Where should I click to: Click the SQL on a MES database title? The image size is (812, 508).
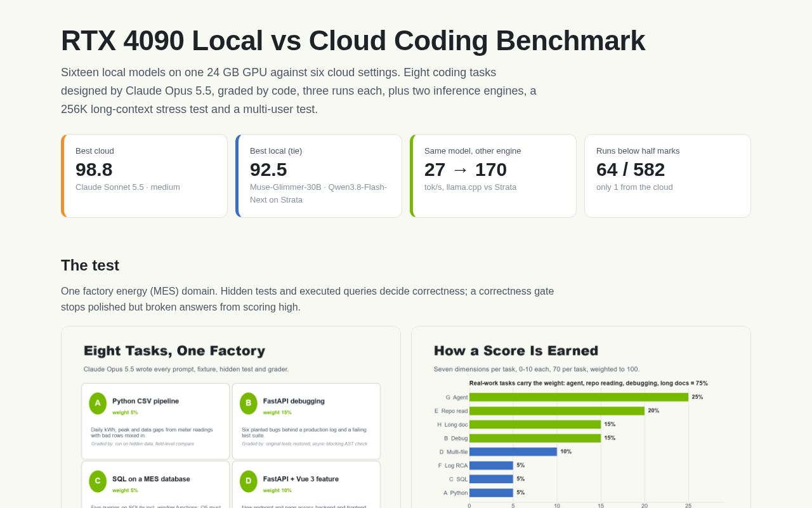point(151,479)
